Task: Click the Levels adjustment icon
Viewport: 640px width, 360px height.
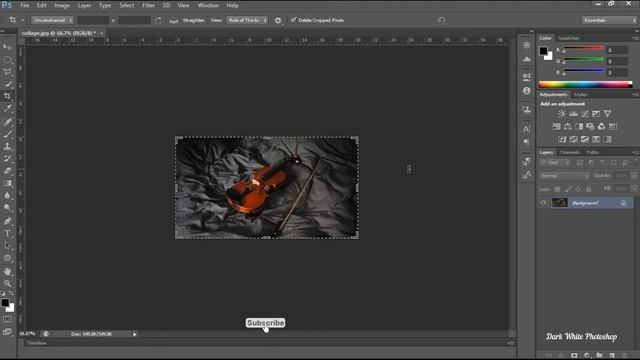Action: click(573, 114)
